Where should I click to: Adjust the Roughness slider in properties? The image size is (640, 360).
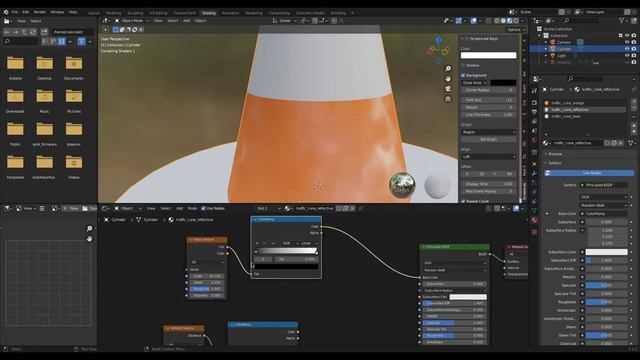607,302
